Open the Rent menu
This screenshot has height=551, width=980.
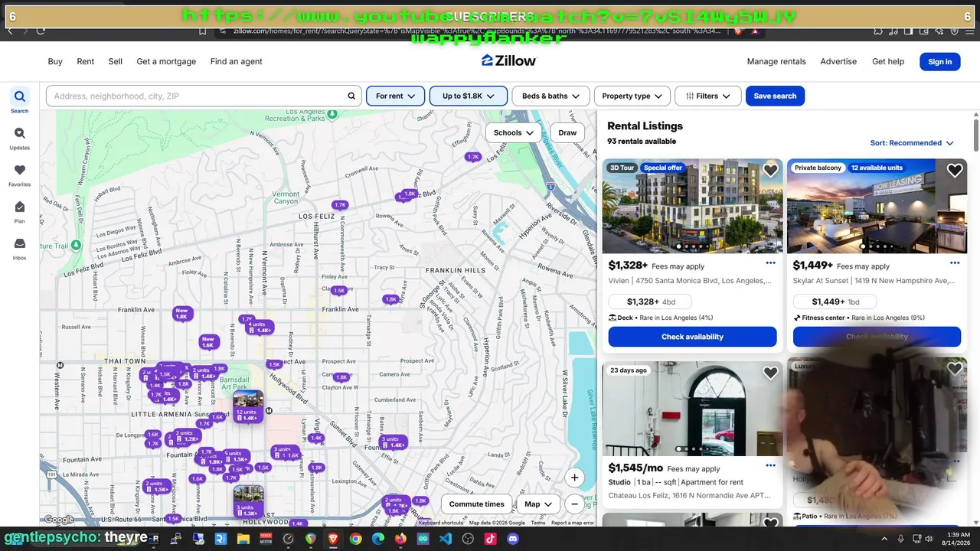pos(86,61)
